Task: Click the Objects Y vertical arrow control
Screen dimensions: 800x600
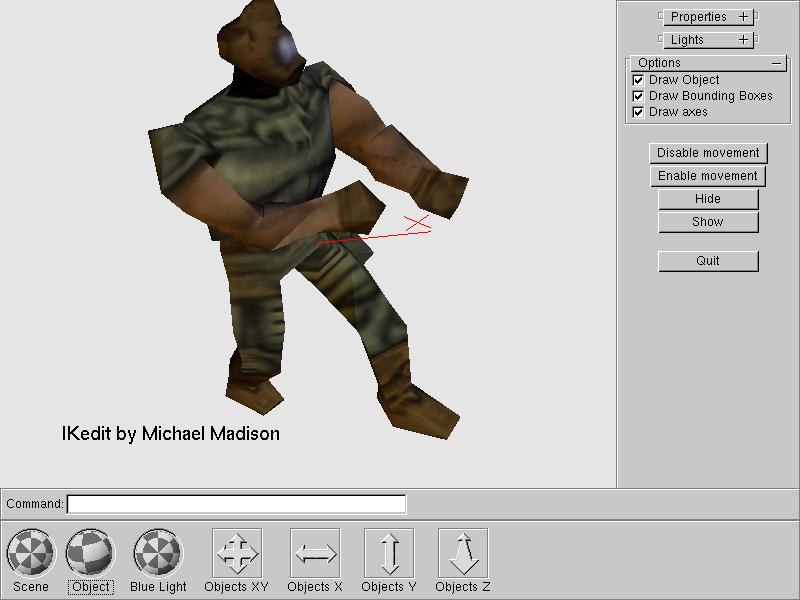Action: click(x=389, y=553)
